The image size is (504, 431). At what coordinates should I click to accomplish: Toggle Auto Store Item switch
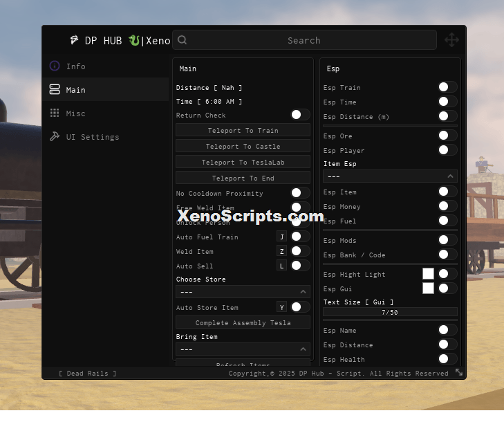[301, 307]
